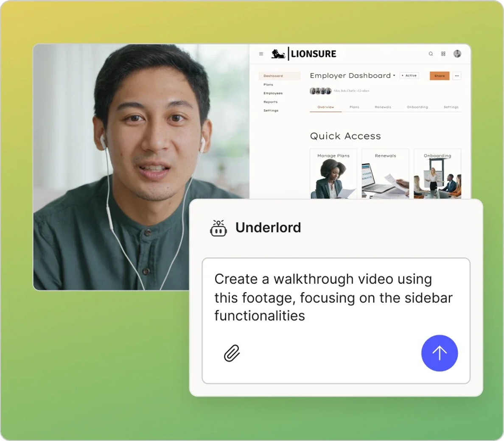Expand the Employer Dashboard dropdown arrow
The height and width of the screenshot is (441, 504).
pyautogui.click(x=394, y=75)
